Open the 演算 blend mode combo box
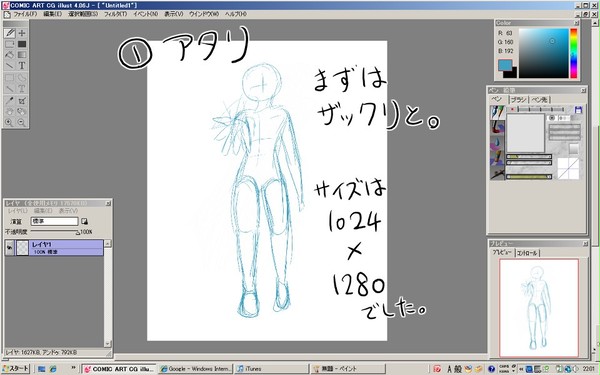 point(54,221)
